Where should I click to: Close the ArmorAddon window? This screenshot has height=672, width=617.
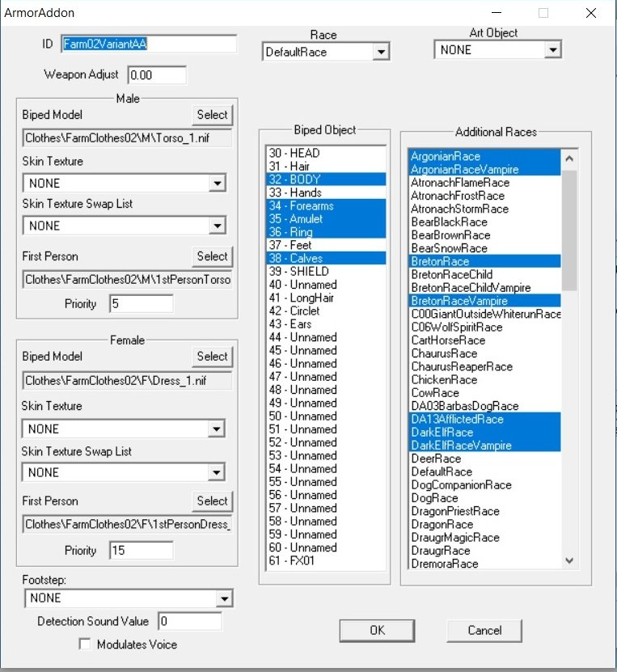pyautogui.click(x=591, y=13)
